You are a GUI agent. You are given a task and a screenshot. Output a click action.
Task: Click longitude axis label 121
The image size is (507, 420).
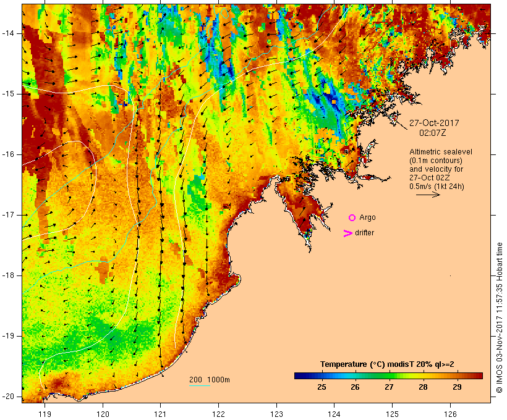pyautogui.click(x=160, y=414)
